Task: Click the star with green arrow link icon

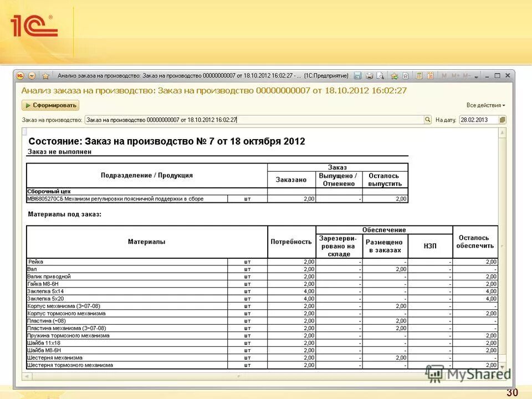Action: [394, 76]
